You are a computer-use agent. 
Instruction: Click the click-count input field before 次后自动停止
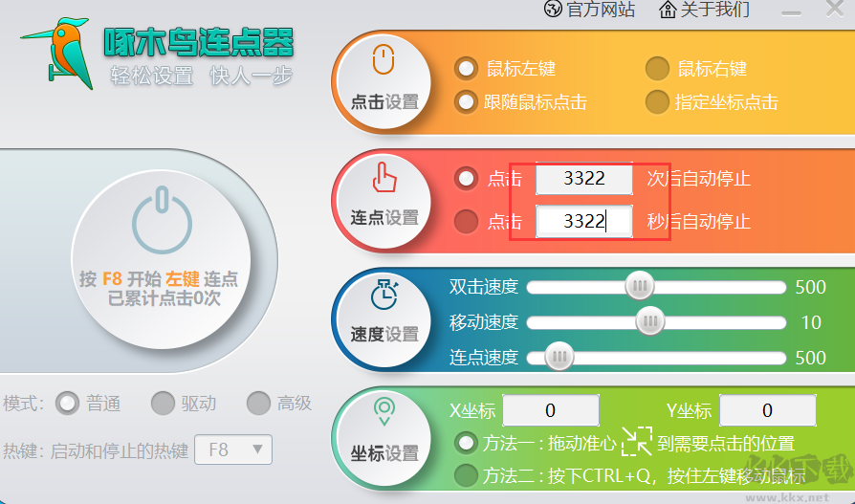(584, 179)
